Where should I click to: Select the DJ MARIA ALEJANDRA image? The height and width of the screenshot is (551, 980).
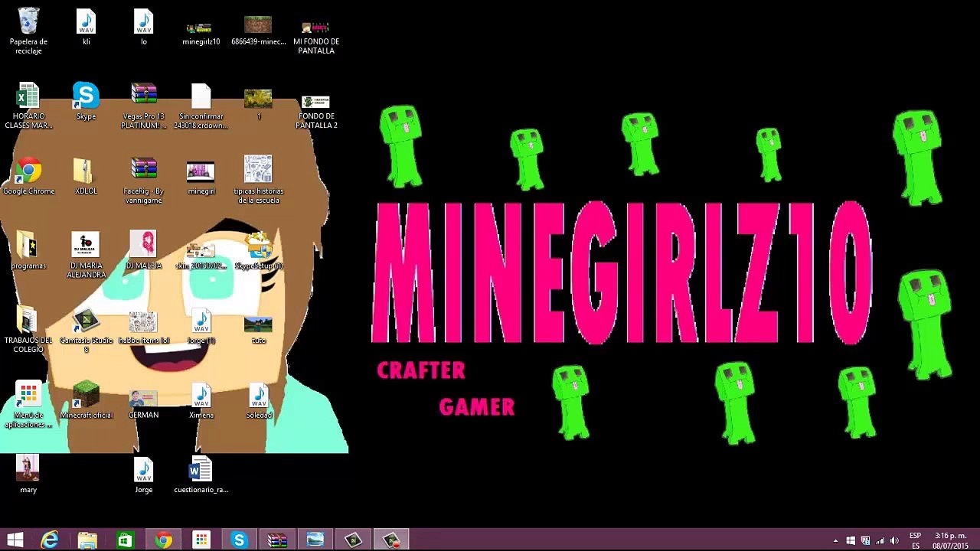(x=86, y=256)
